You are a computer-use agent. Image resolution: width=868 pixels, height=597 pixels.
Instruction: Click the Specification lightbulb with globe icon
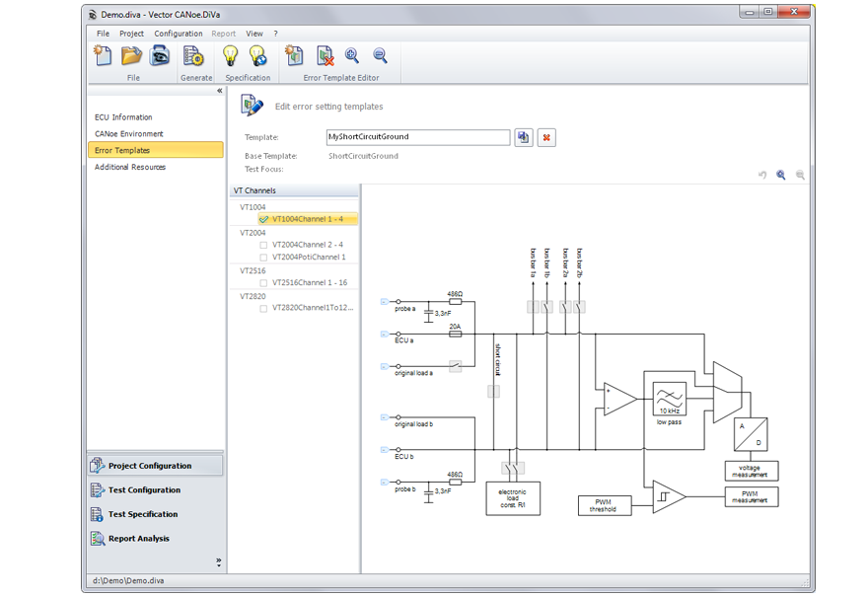(258, 56)
